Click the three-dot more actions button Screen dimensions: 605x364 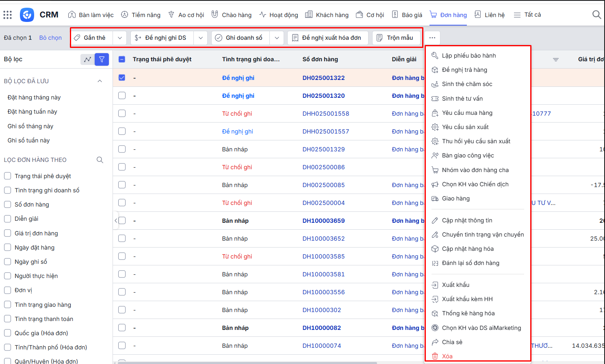coord(432,38)
